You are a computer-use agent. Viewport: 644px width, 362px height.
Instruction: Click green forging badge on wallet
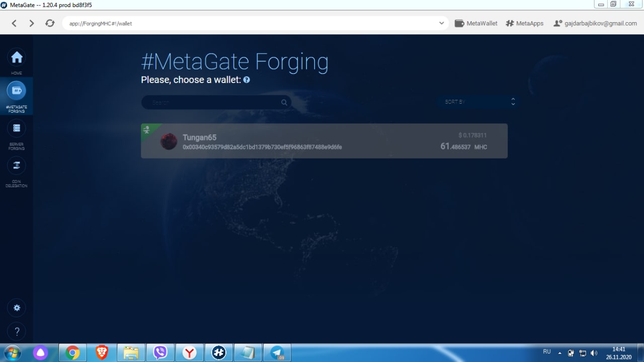click(147, 129)
